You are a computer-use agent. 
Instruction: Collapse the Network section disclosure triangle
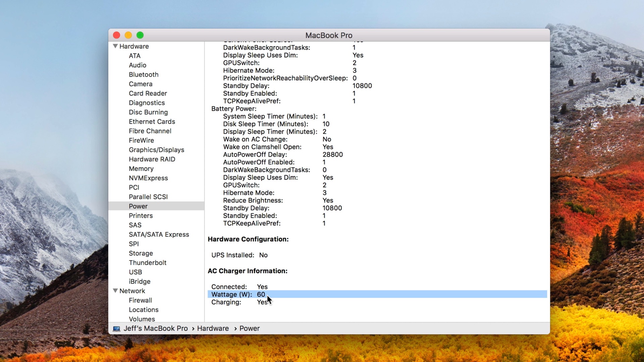[x=115, y=291]
